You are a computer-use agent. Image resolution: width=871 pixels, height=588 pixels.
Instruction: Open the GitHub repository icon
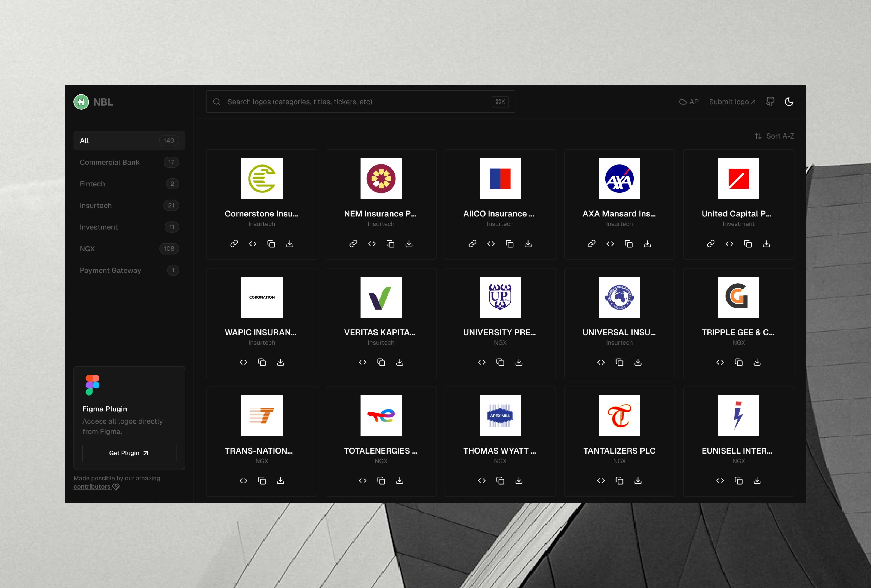[770, 102]
